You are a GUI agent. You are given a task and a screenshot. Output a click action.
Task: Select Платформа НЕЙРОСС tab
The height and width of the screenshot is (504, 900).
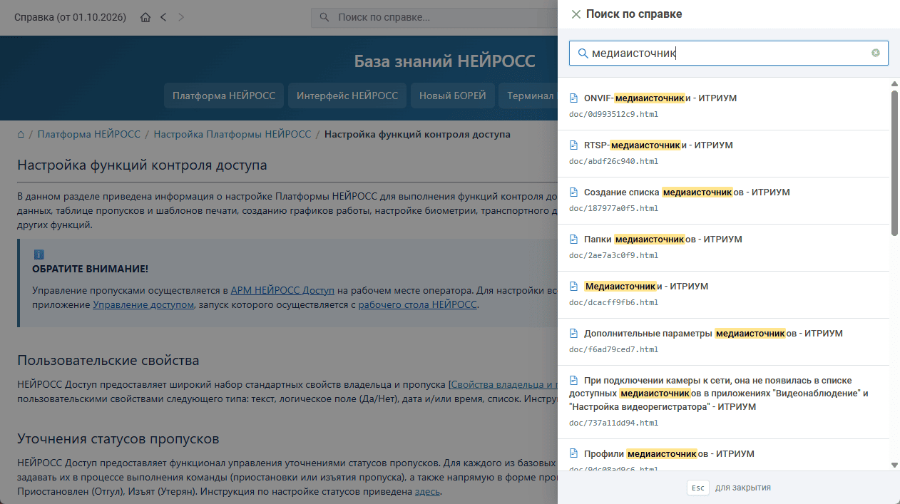coord(224,96)
